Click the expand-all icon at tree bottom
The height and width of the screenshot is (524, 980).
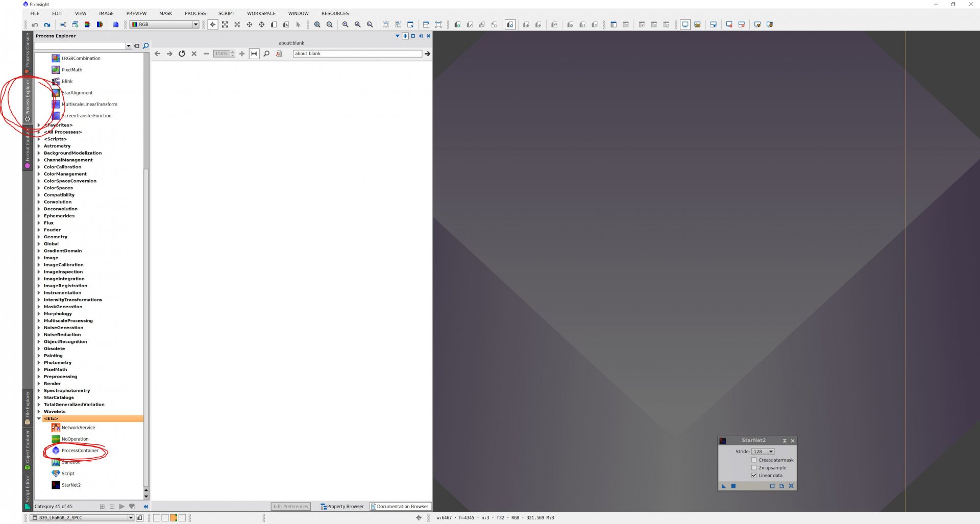(x=102, y=507)
